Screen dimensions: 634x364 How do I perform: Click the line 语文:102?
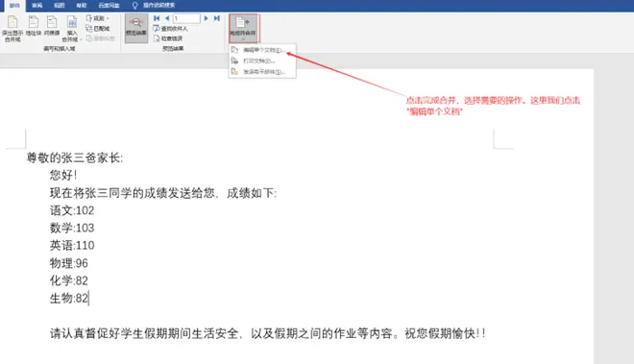(x=72, y=210)
